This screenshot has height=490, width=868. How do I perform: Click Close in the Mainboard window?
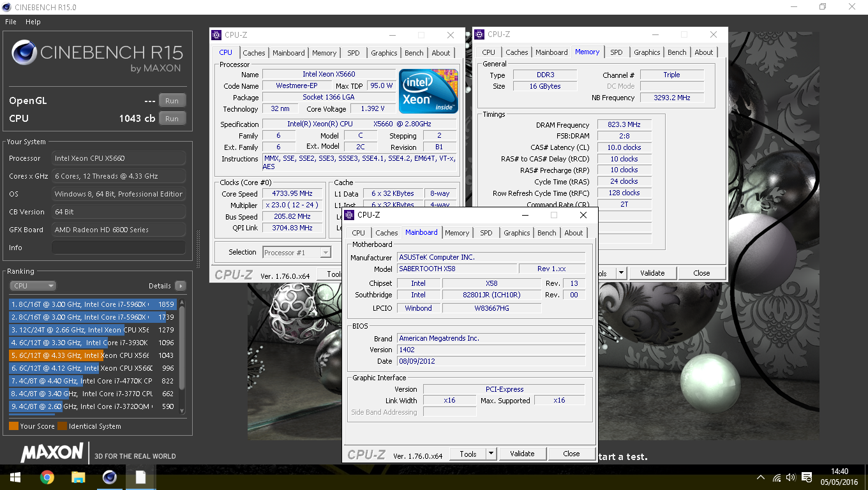(x=571, y=454)
